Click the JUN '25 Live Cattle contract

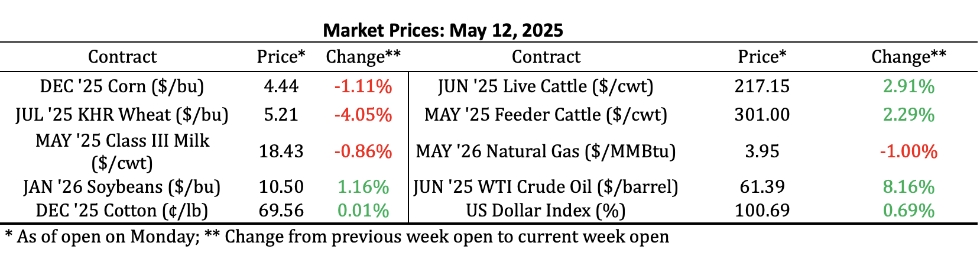click(x=546, y=86)
